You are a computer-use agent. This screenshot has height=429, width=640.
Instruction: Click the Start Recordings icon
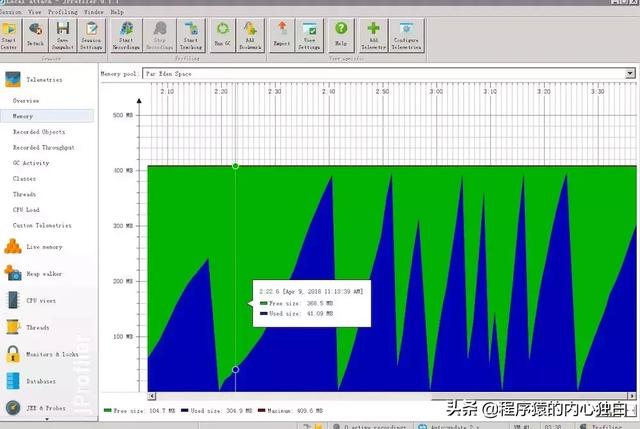tap(126, 35)
